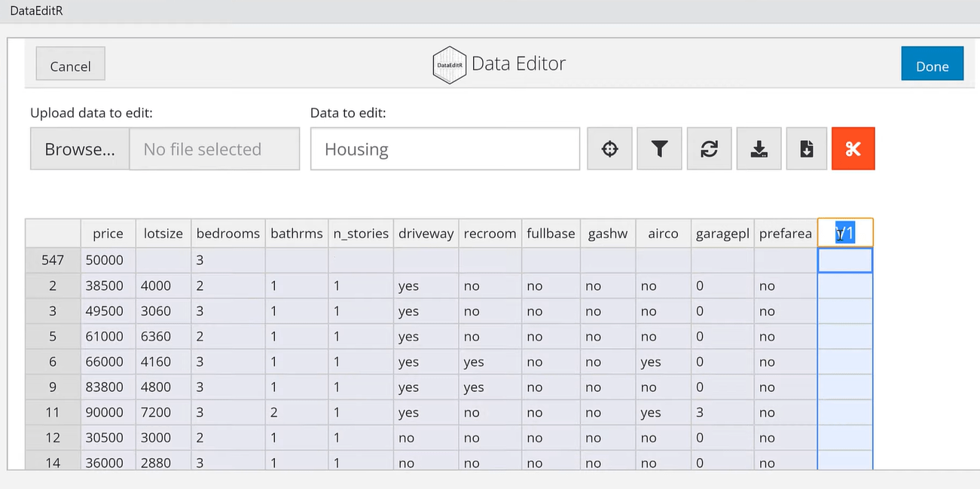Click the blue Done button
Viewport: 980px width, 489px height.
pyautogui.click(x=932, y=66)
